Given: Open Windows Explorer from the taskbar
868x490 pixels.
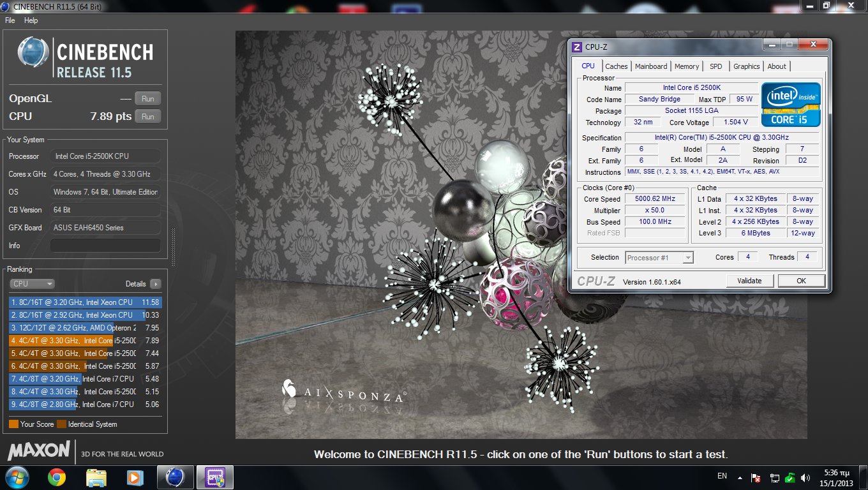Looking at the screenshot, I should [96, 477].
